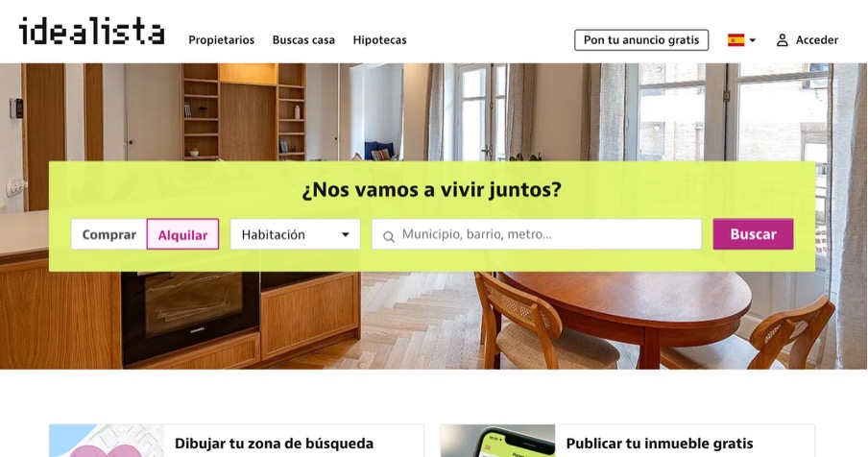
Task: Click the dropdown arrow inside Habitación box
Action: pos(346,234)
